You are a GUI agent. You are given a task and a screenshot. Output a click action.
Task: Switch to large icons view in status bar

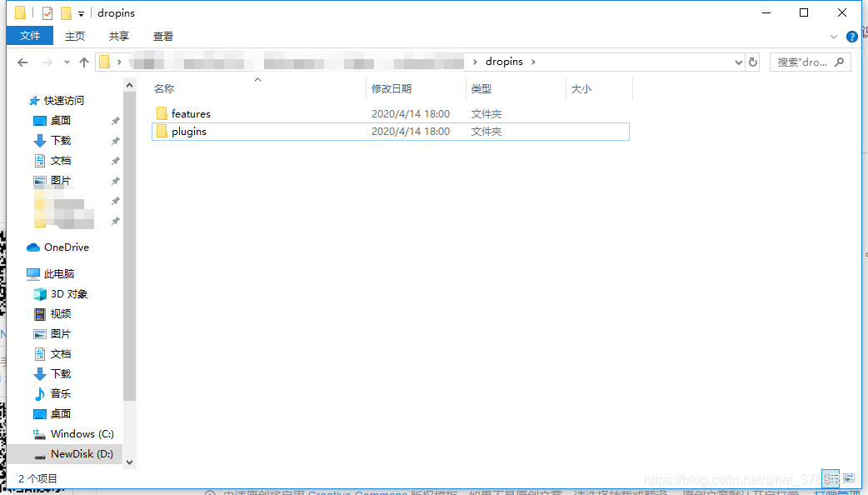pos(849,478)
